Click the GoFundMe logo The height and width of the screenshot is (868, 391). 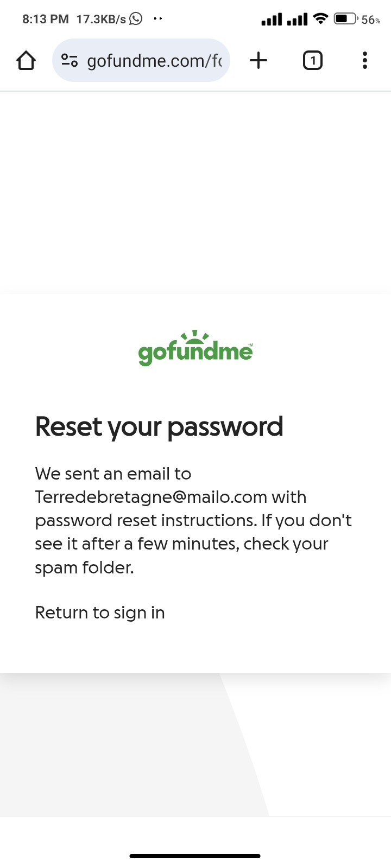coord(195,348)
